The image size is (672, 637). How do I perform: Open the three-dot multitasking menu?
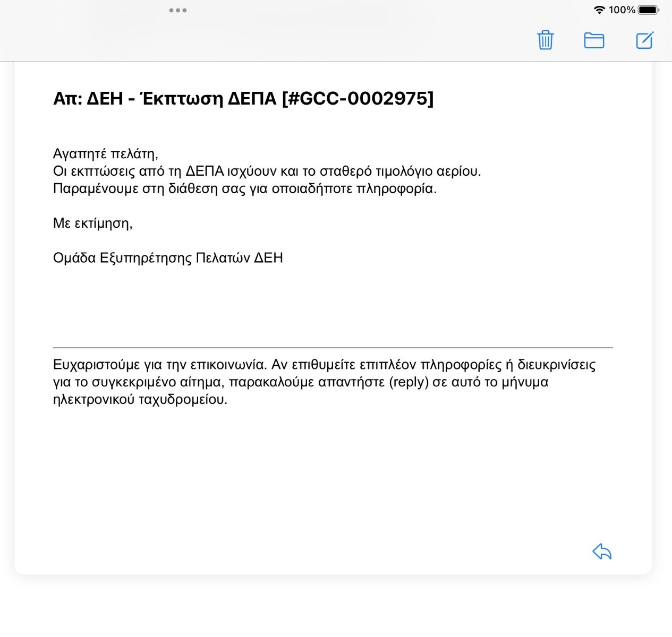point(177,10)
